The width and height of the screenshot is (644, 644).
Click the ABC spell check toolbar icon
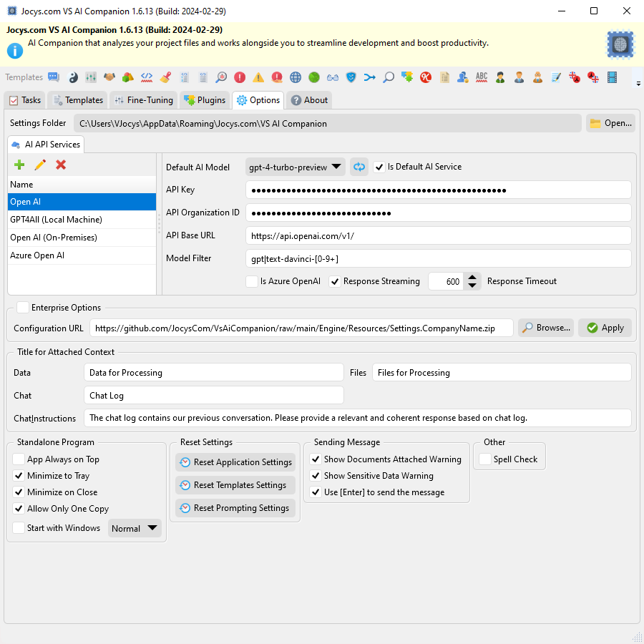click(481, 77)
